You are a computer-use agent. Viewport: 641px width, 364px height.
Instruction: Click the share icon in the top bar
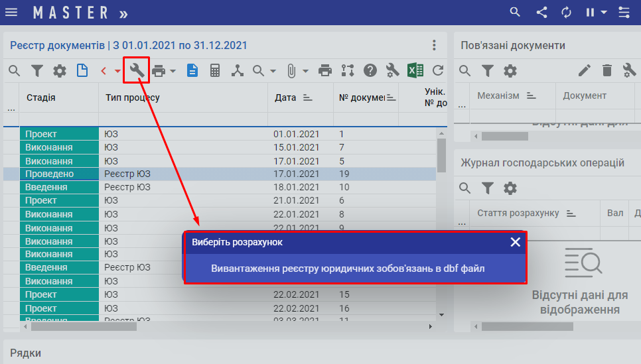[541, 12]
